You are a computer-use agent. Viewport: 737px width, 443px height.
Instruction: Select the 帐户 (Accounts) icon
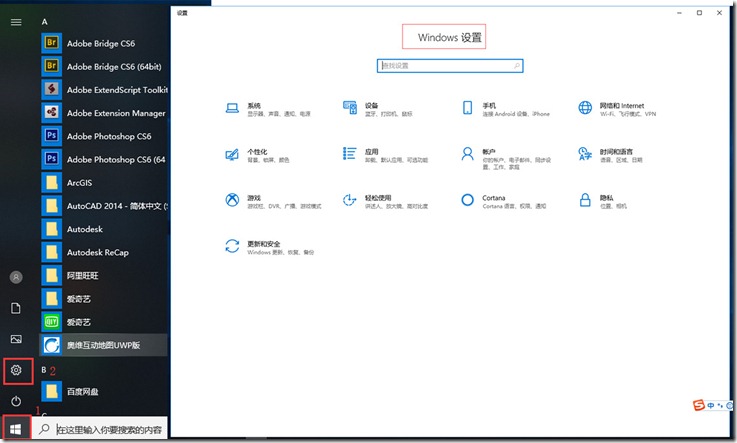tap(467, 154)
